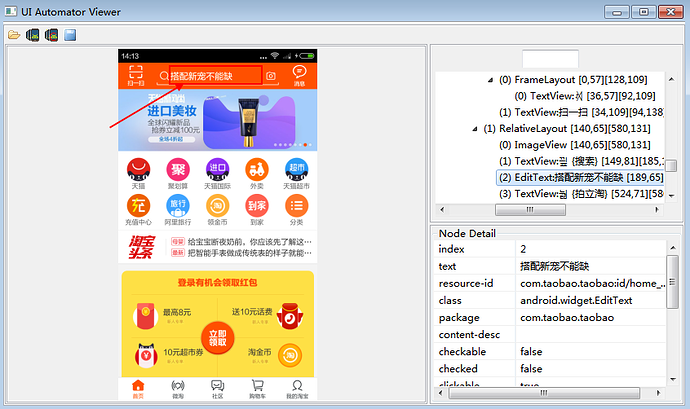The width and height of the screenshot is (690, 409).
Task: Select the TextView {拍立淘} tree row
Action: pos(581,194)
